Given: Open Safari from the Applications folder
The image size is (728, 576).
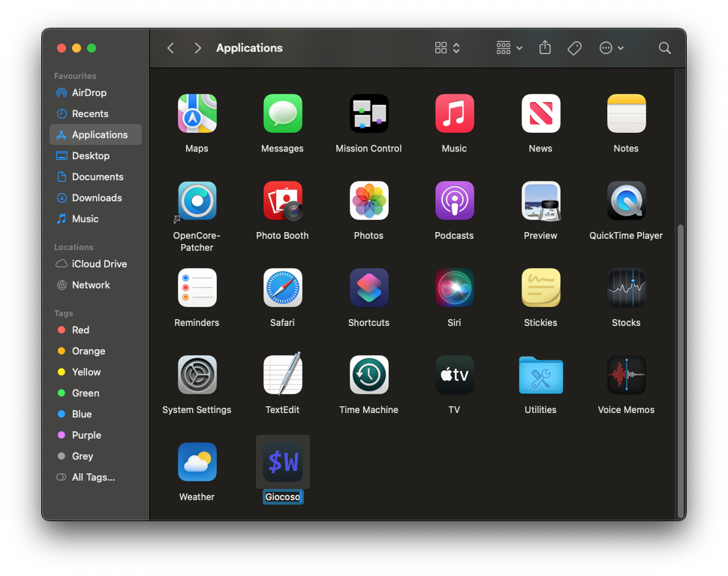Looking at the screenshot, I should pos(282,288).
